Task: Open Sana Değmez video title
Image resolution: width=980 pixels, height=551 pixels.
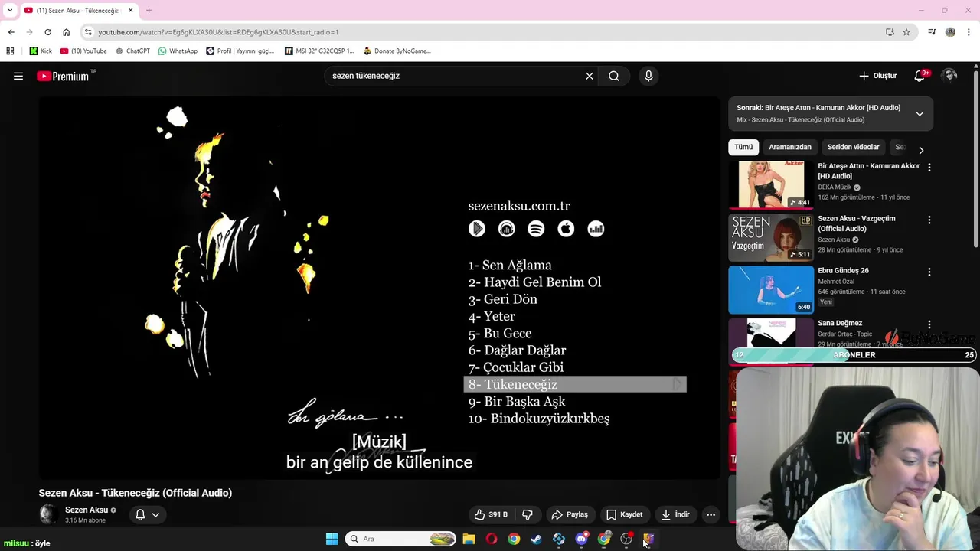Action: [840, 323]
